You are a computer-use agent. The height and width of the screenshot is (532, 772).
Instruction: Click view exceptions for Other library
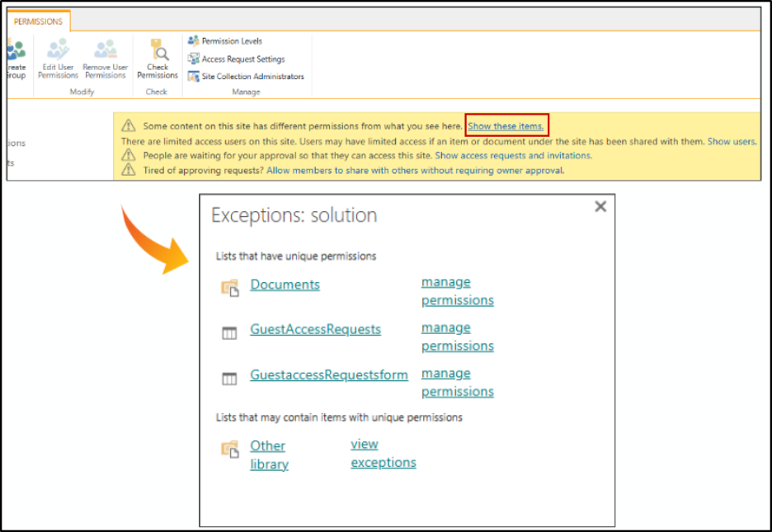pyautogui.click(x=383, y=454)
